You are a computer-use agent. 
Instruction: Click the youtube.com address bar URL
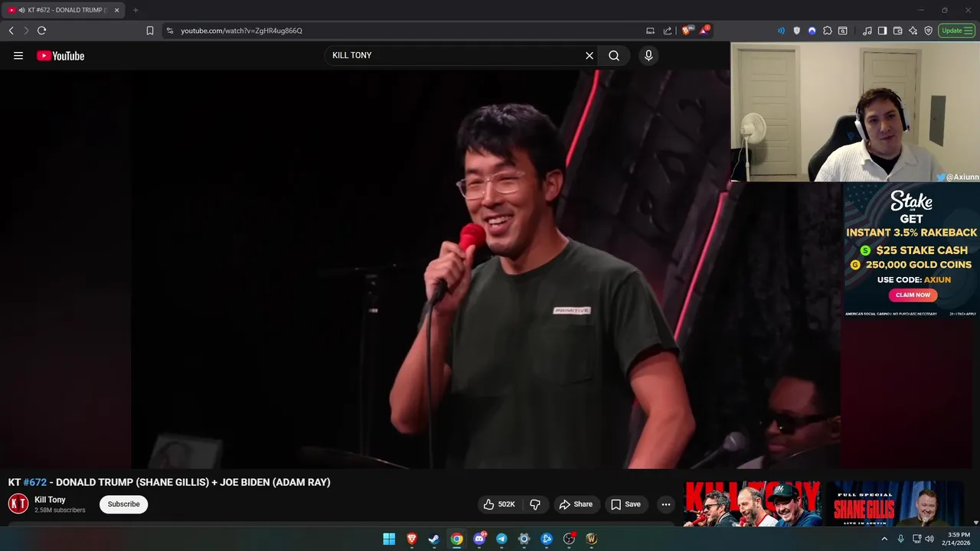pos(241,31)
